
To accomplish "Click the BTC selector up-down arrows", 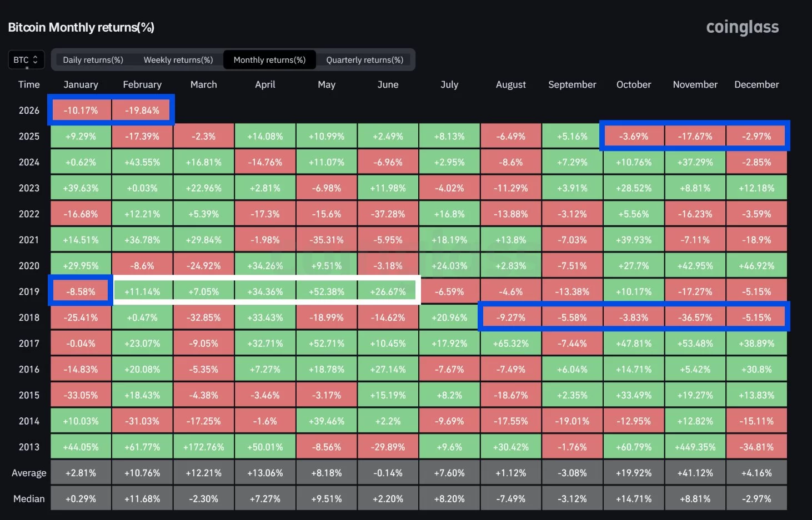I will pyautogui.click(x=36, y=60).
